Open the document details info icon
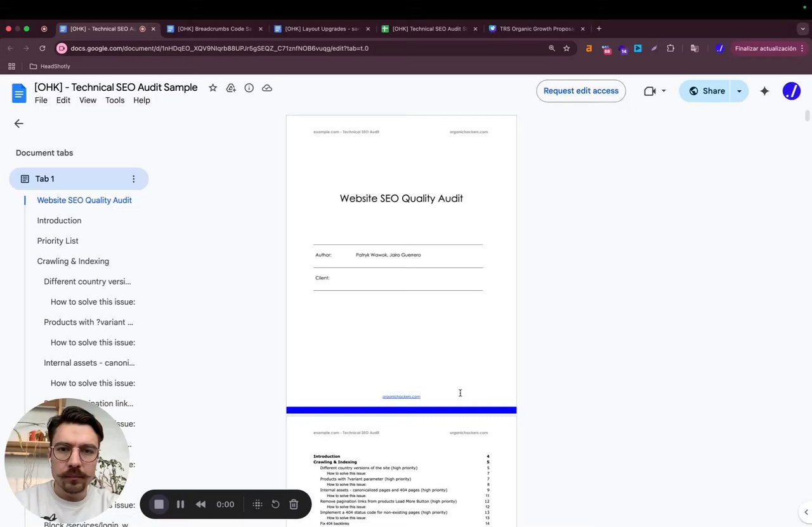812x527 pixels. (249, 88)
